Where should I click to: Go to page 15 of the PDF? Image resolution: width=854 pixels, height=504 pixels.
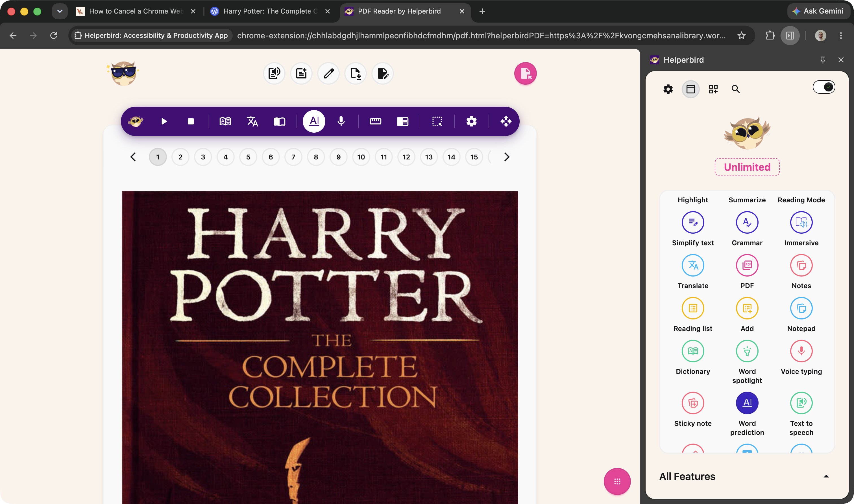[474, 157]
